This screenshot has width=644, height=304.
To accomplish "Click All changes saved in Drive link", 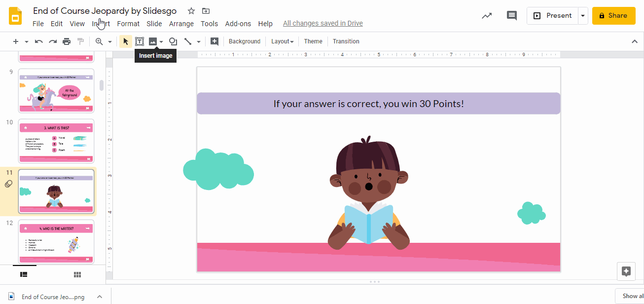I will [x=323, y=23].
